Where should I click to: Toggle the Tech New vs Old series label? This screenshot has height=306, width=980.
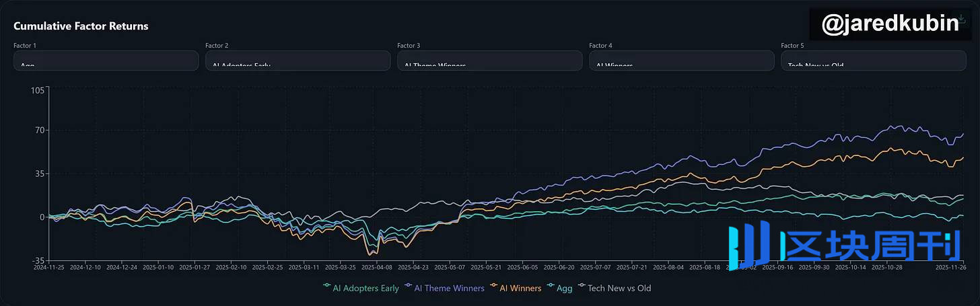pos(619,288)
